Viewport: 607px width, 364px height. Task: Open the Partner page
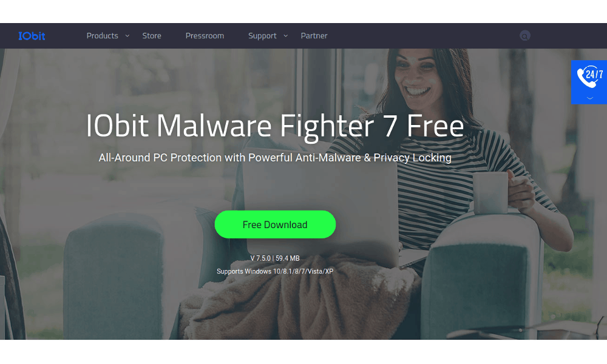coord(314,36)
